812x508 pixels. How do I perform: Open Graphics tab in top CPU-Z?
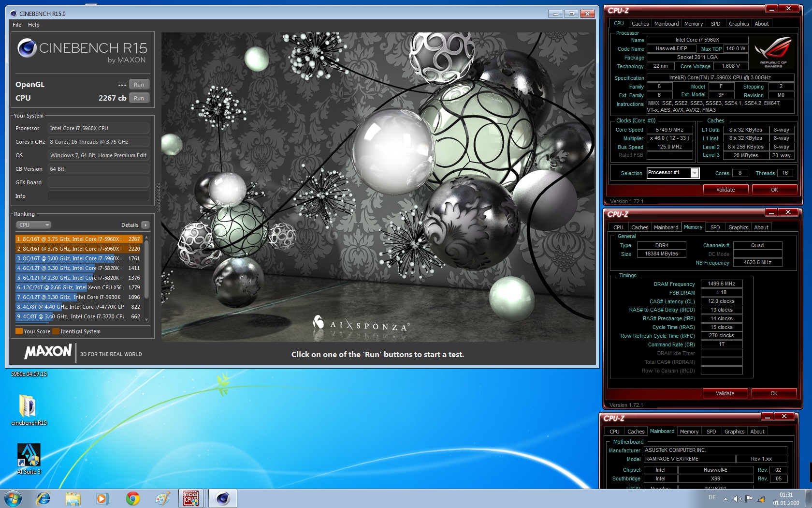pos(739,24)
